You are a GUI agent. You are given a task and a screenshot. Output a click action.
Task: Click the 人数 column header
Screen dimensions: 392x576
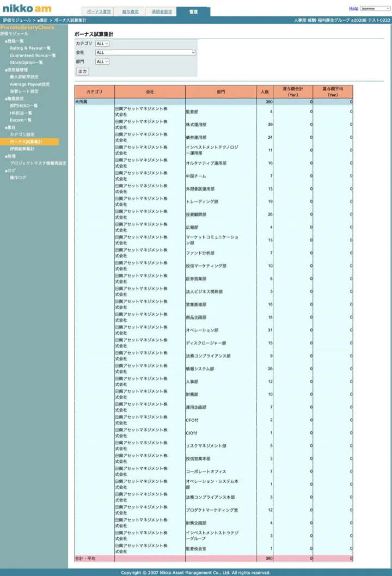click(265, 92)
